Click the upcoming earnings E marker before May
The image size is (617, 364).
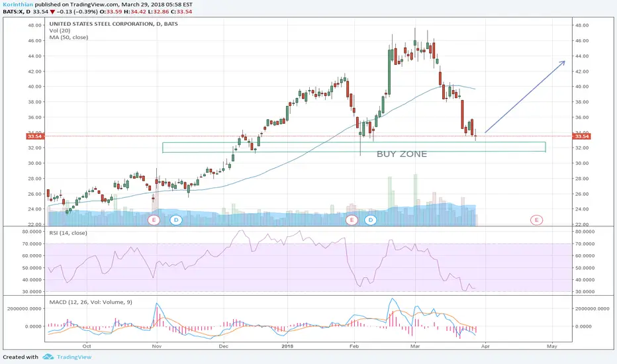click(x=536, y=220)
